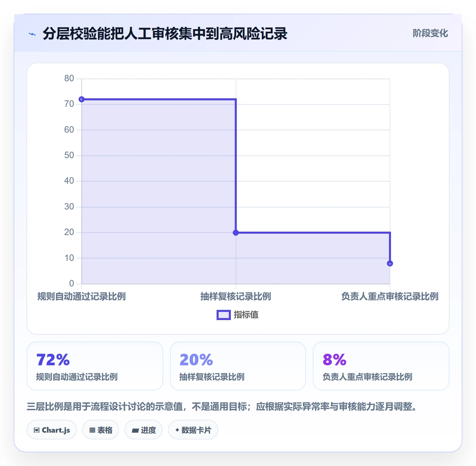
Task: Select the 表格 tag label
Action: pos(105,430)
